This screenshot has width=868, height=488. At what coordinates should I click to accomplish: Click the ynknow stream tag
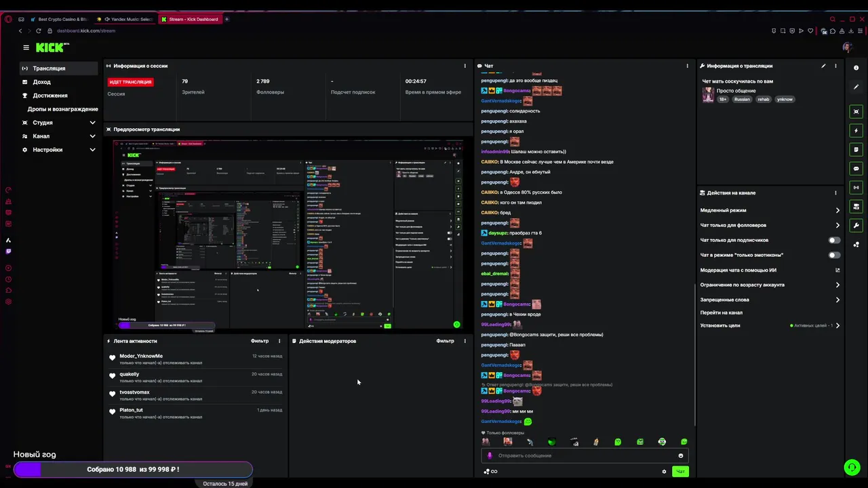coord(785,99)
